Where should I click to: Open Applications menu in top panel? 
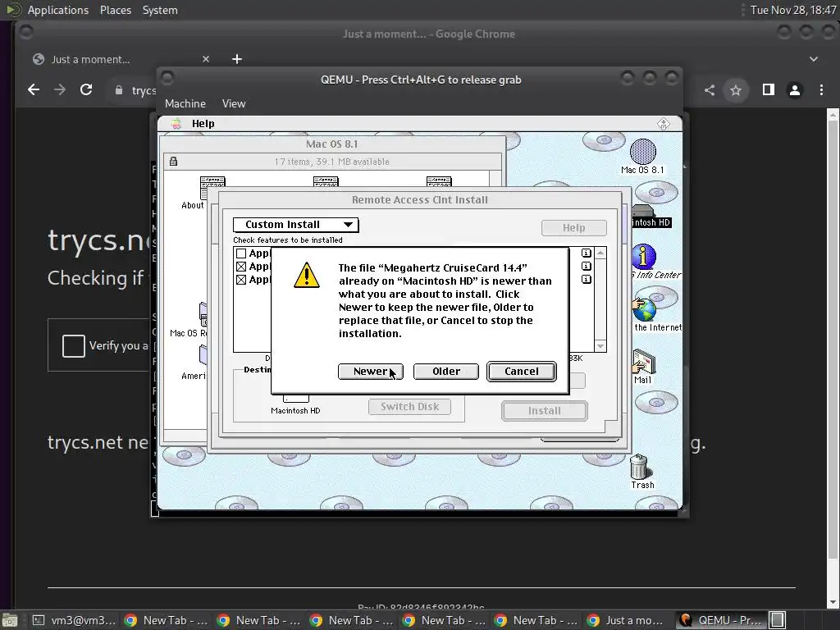click(x=58, y=10)
